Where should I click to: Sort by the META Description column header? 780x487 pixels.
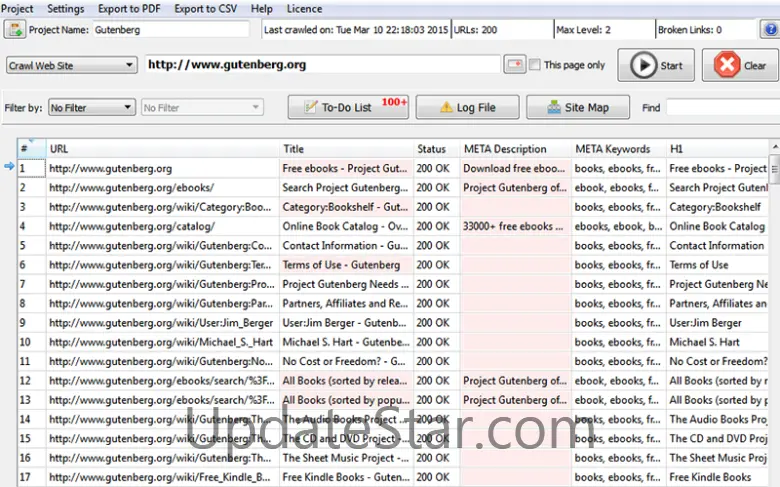click(x=516, y=149)
